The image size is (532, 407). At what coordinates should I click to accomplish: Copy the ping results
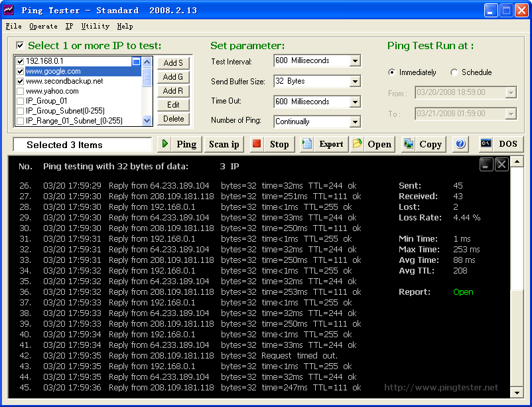[423, 144]
